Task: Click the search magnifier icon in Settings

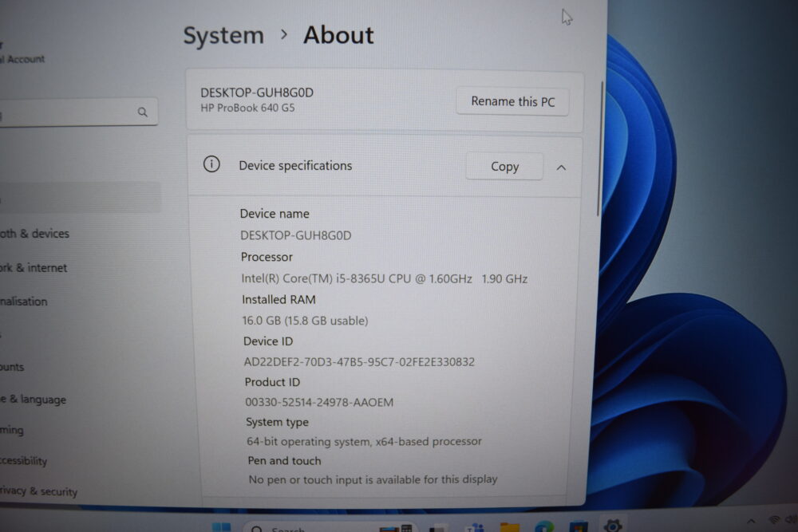Action: (x=143, y=112)
